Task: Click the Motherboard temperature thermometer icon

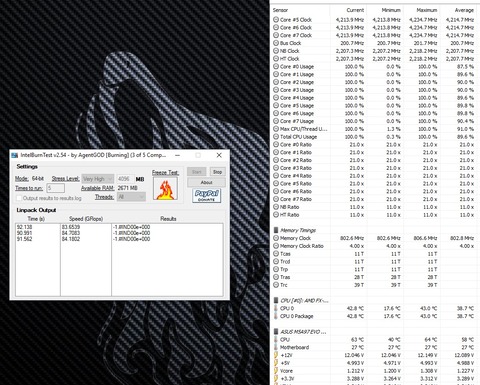Action: 276,347
